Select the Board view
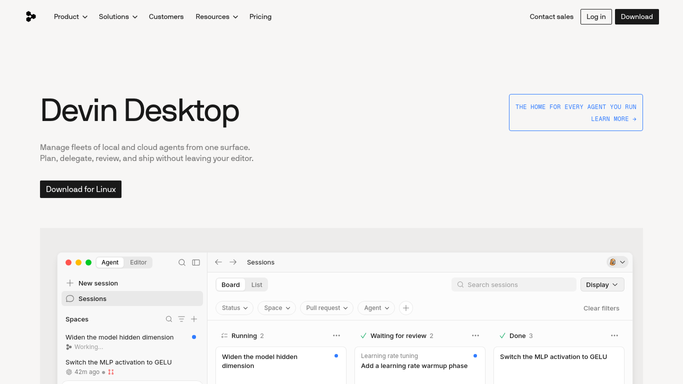Viewport: 683px width, 384px height. (x=230, y=285)
